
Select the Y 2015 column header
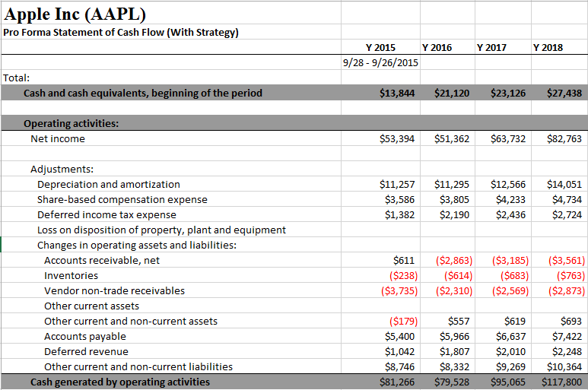380,47
